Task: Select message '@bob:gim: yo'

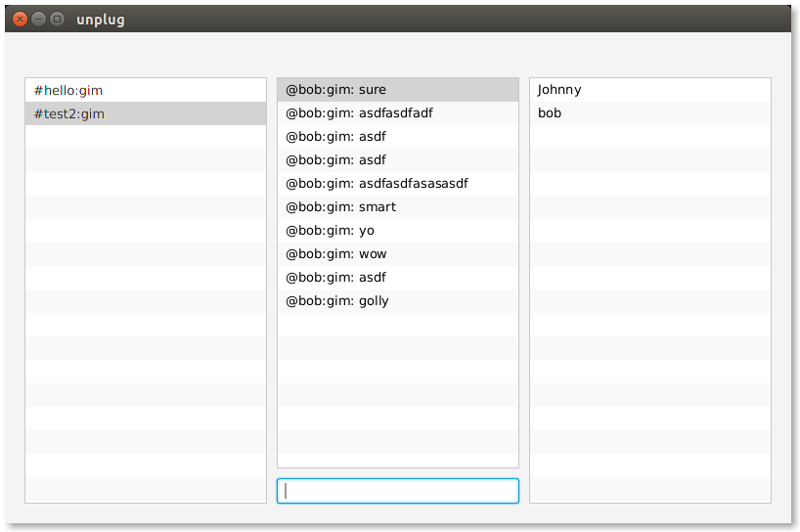Action: tap(397, 231)
